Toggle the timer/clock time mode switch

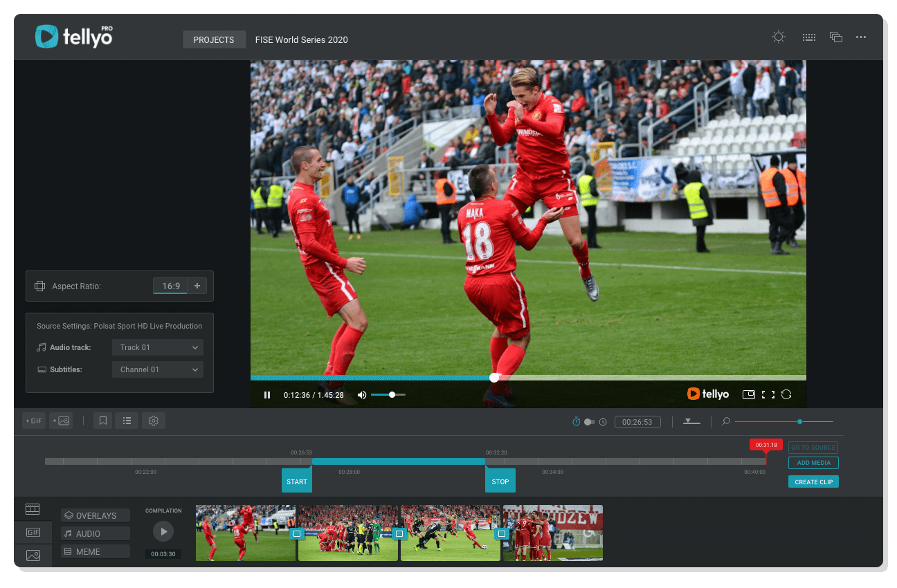pos(589,422)
